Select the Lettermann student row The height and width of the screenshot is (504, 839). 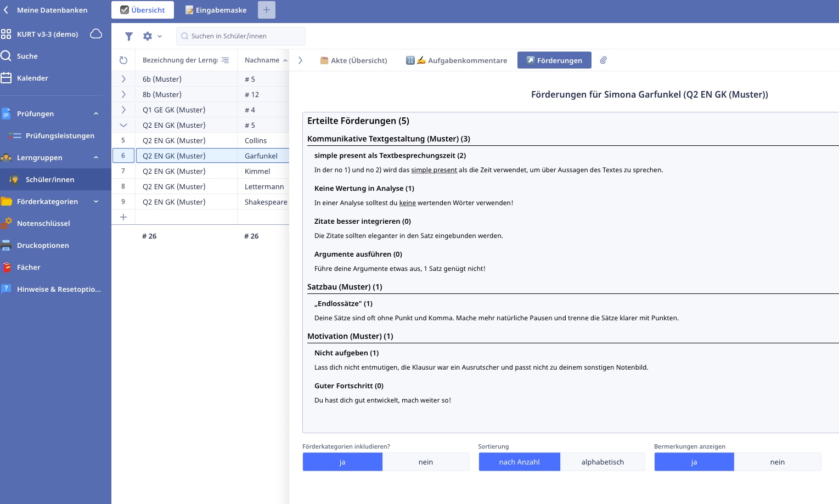pyautogui.click(x=201, y=186)
